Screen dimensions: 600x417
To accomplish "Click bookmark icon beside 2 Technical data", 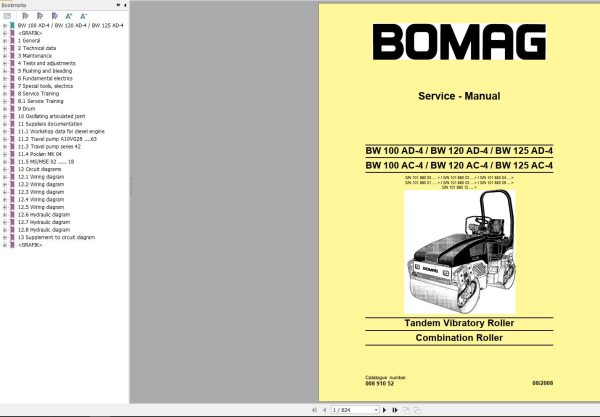I will point(12,48).
